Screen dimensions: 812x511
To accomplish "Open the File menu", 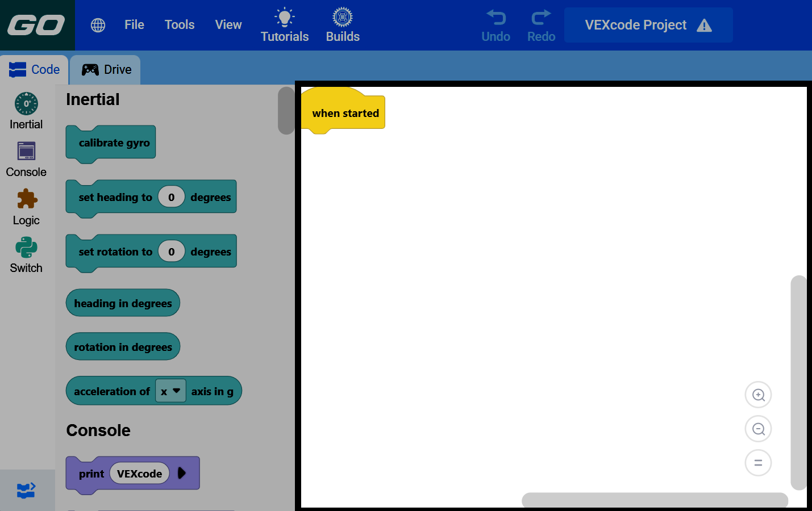I will click(x=134, y=25).
